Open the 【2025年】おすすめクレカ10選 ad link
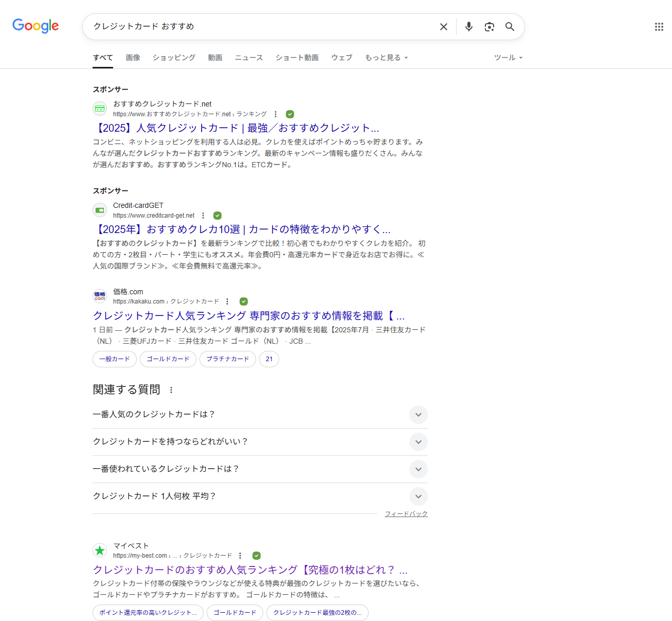Image resolution: width=672 pixels, height=621 pixels. [x=242, y=229]
